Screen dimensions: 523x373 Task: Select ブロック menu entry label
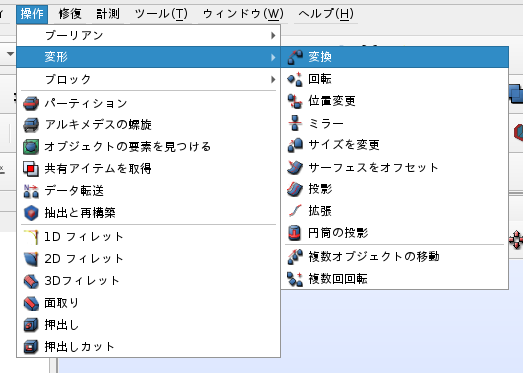point(68,79)
